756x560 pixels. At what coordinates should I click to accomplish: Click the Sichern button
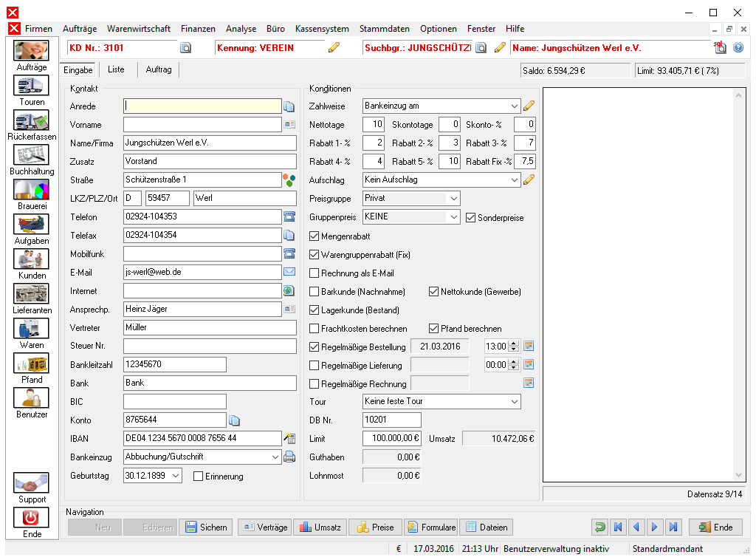coord(207,527)
